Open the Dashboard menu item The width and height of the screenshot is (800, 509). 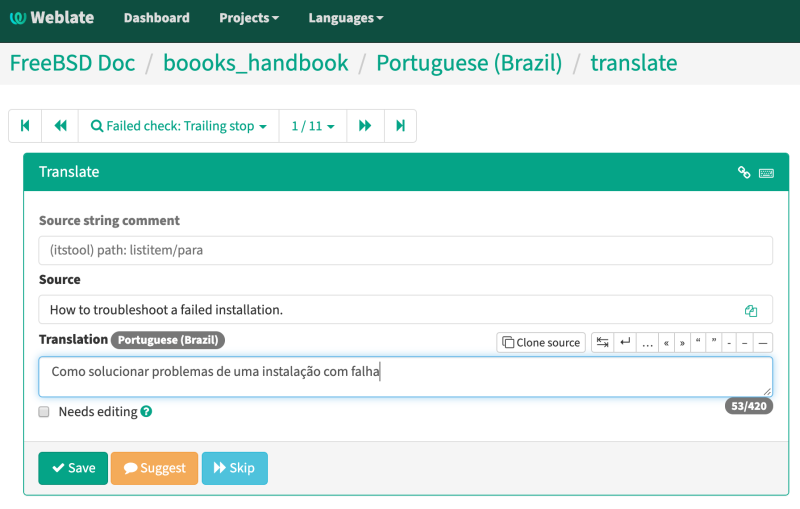[157, 18]
